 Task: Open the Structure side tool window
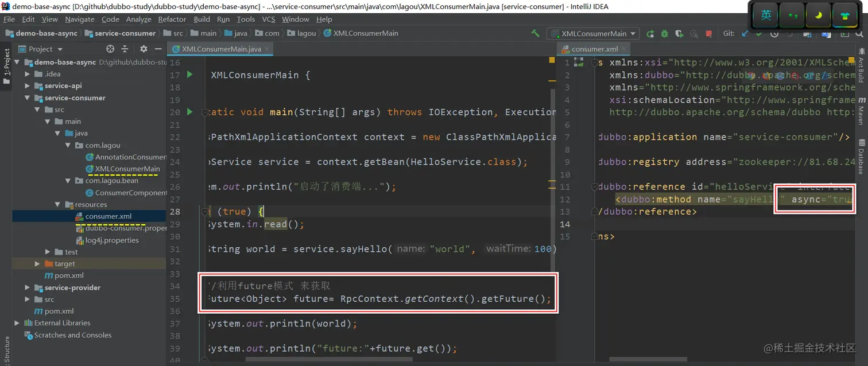coord(6,351)
